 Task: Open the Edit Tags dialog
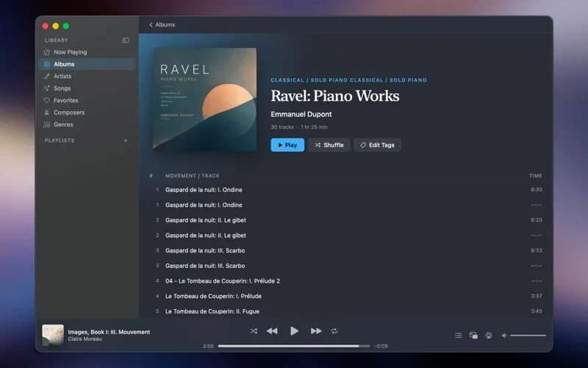[377, 145]
